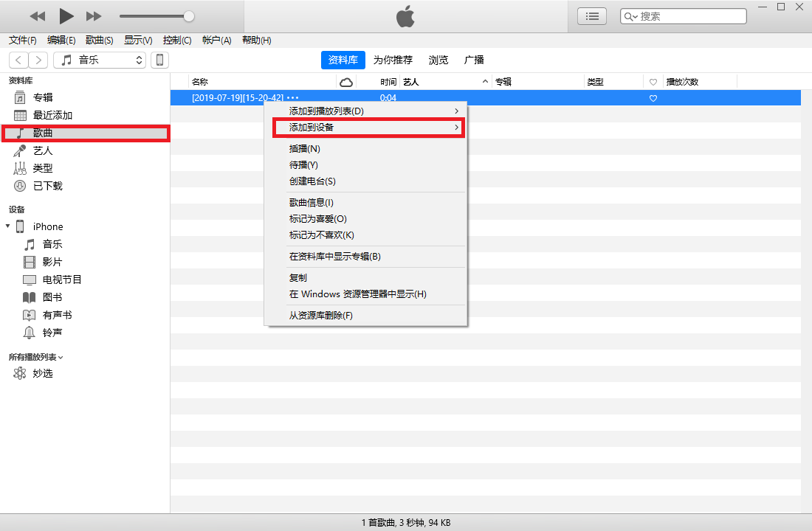Open the Music media type dropdown
The height and width of the screenshot is (531, 812).
(100, 60)
